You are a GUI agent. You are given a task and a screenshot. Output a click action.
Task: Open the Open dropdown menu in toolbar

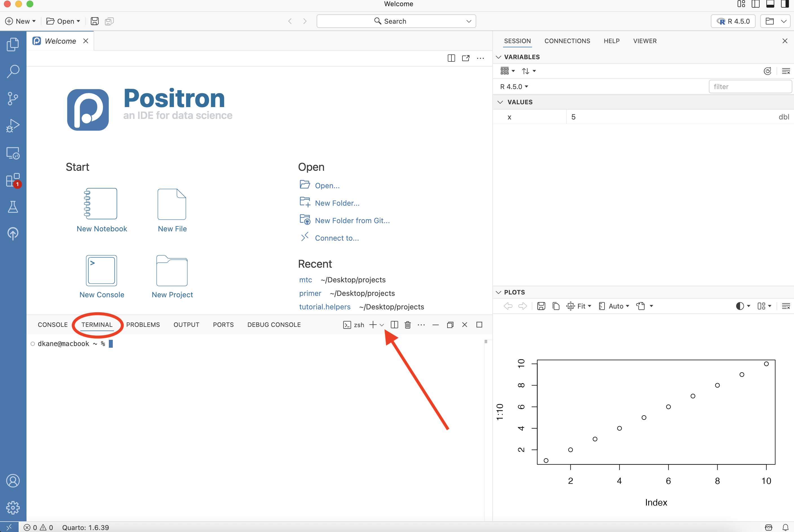(63, 21)
